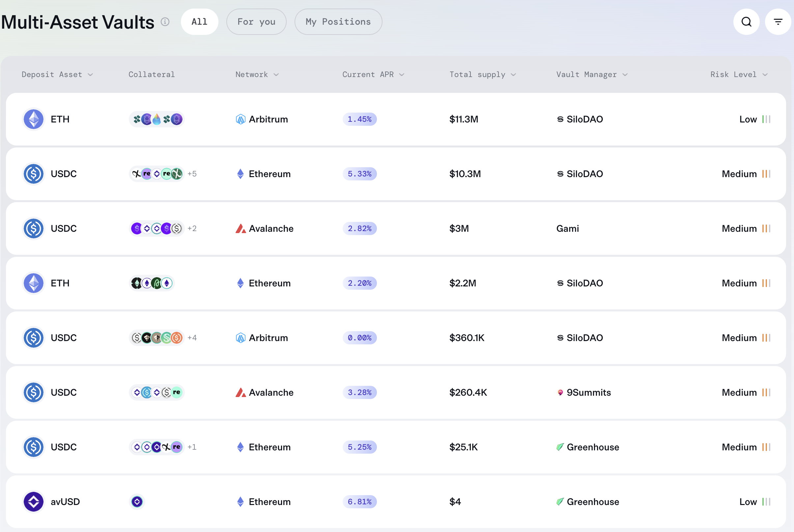794x532 pixels.
Task: Open the My Positions tab
Action: pyautogui.click(x=338, y=21)
